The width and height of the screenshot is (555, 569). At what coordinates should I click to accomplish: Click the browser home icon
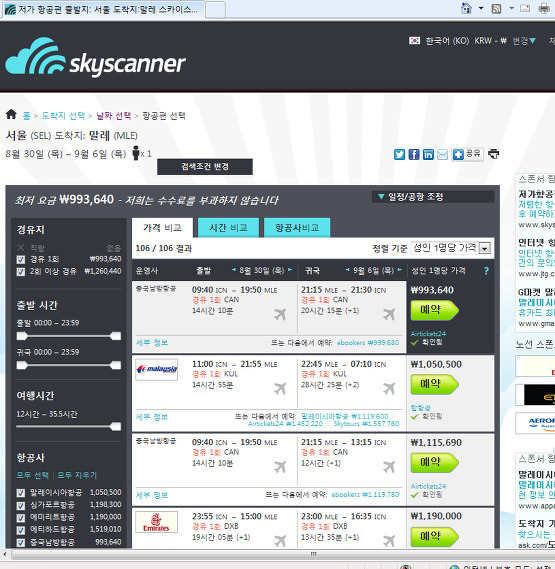click(x=466, y=8)
